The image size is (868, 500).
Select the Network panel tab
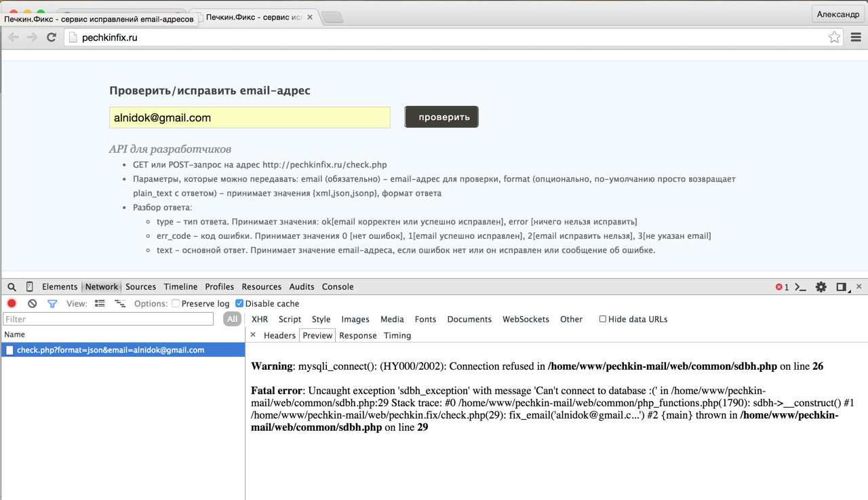coord(102,287)
